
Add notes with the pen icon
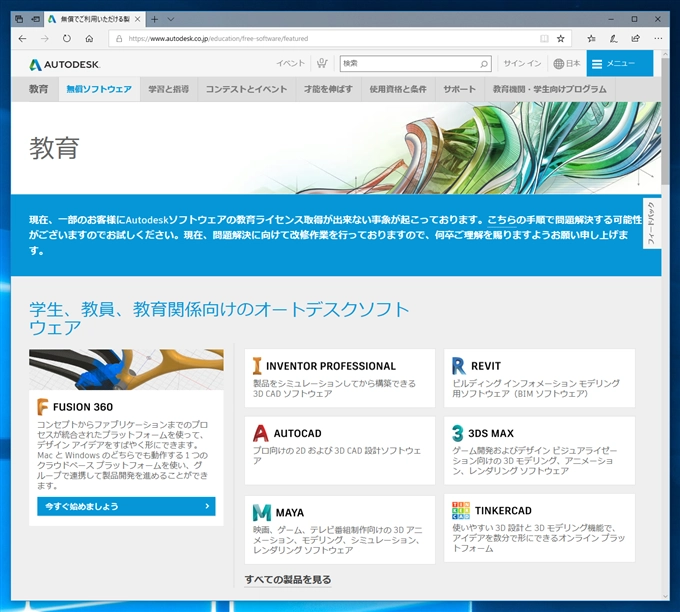tap(613, 39)
